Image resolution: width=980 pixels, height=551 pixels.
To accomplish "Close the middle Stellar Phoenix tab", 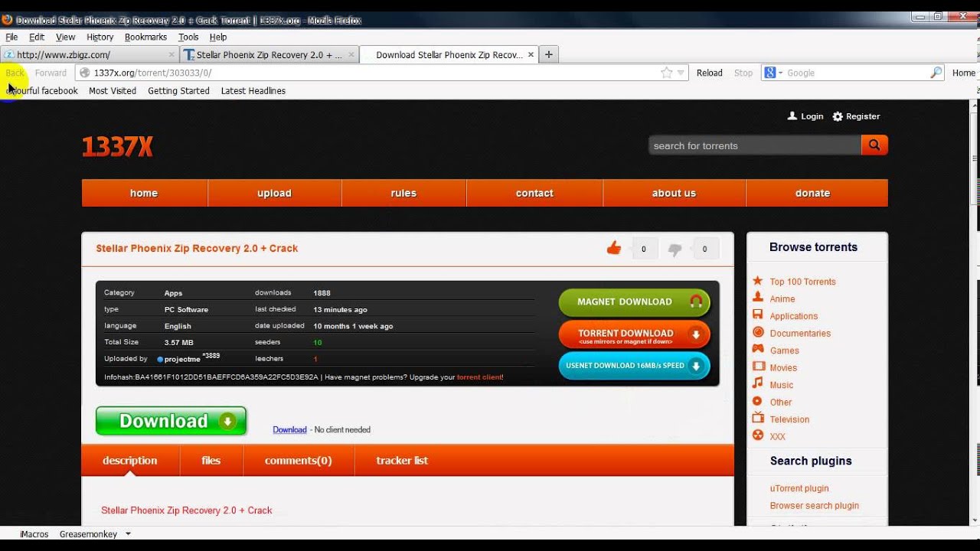I will click(x=351, y=54).
